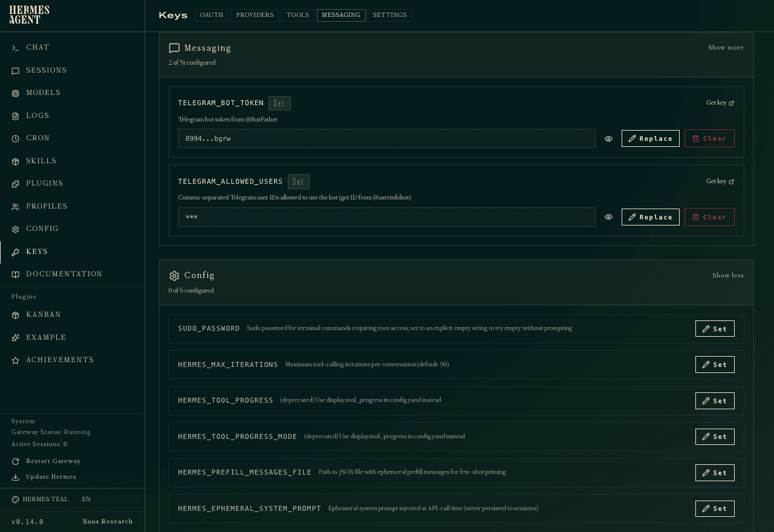Image resolution: width=774 pixels, height=532 pixels.
Task: Clear the TELEGRAM_BOT_TOKEN key
Action: click(x=709, y=138)
